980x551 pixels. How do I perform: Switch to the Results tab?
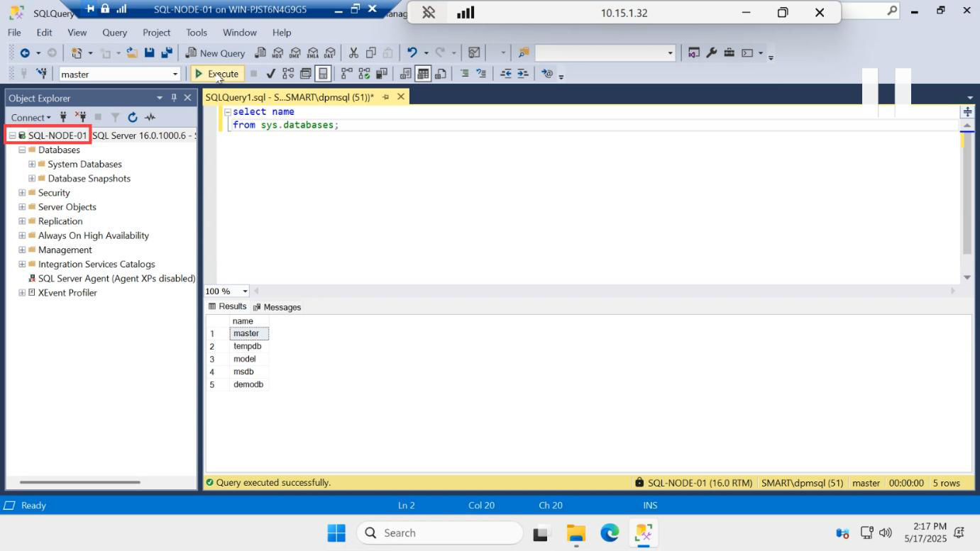point(227,306)
